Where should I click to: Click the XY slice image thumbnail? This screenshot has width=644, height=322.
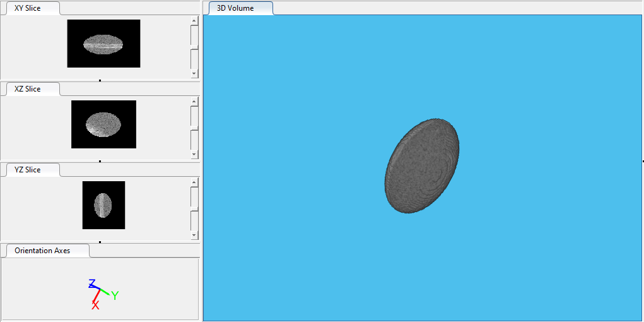(x=103, y=44)
